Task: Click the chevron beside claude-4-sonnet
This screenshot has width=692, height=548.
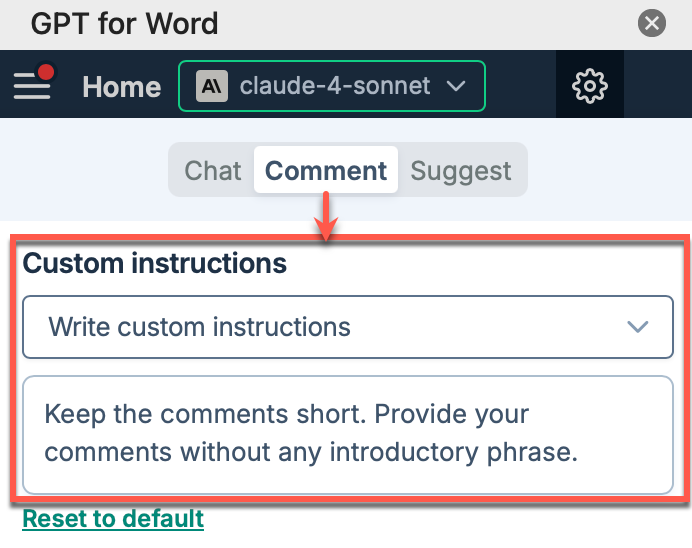Action: [456, 86]
